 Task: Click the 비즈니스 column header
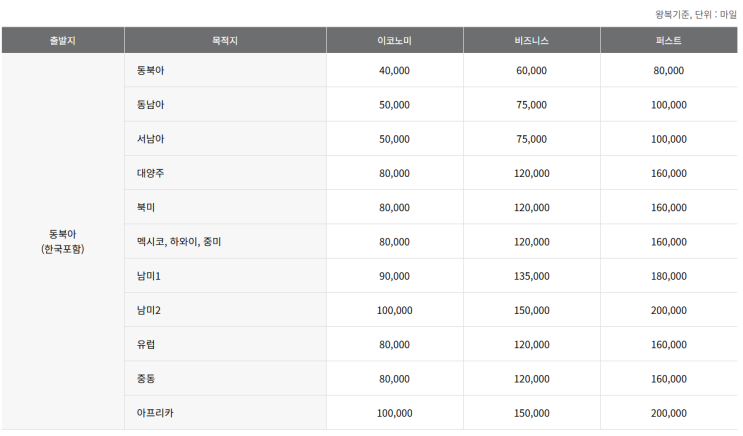click(531, 40)
